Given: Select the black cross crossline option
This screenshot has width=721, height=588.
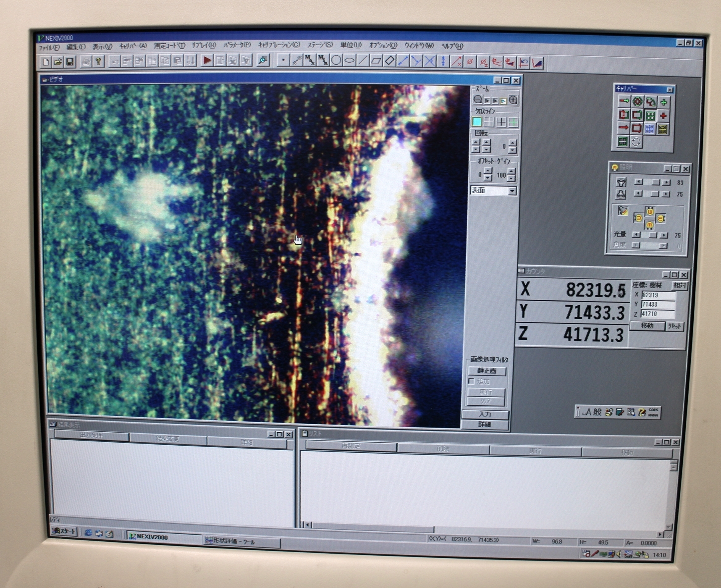Looking at the screenshot, I should click(x=501, y=122).
